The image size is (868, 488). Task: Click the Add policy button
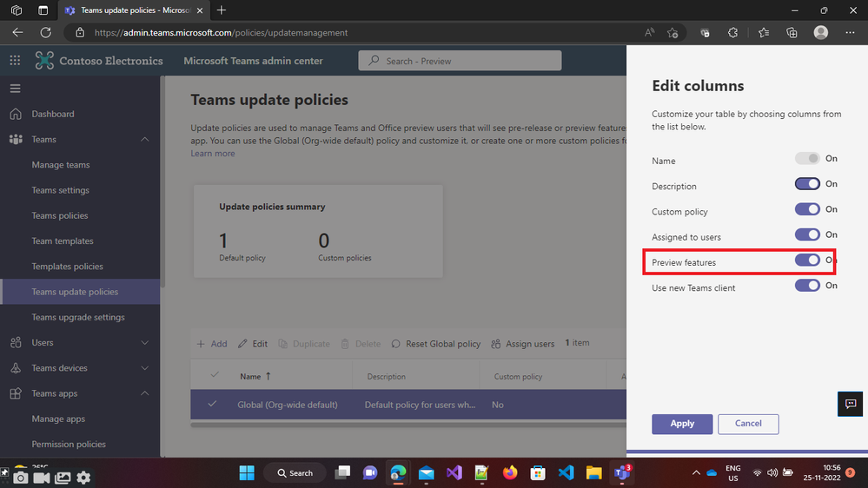[212, 344]
